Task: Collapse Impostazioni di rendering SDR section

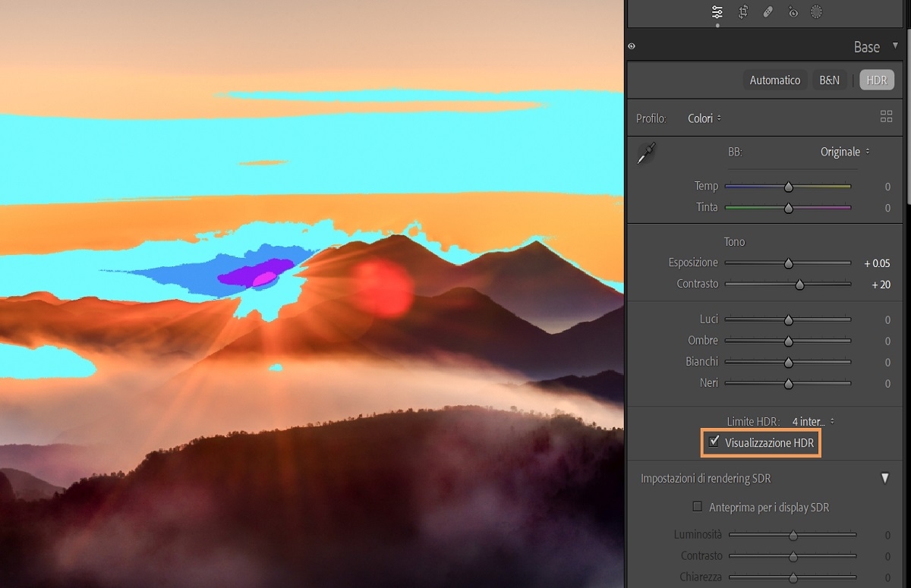Action: point(884,478)
